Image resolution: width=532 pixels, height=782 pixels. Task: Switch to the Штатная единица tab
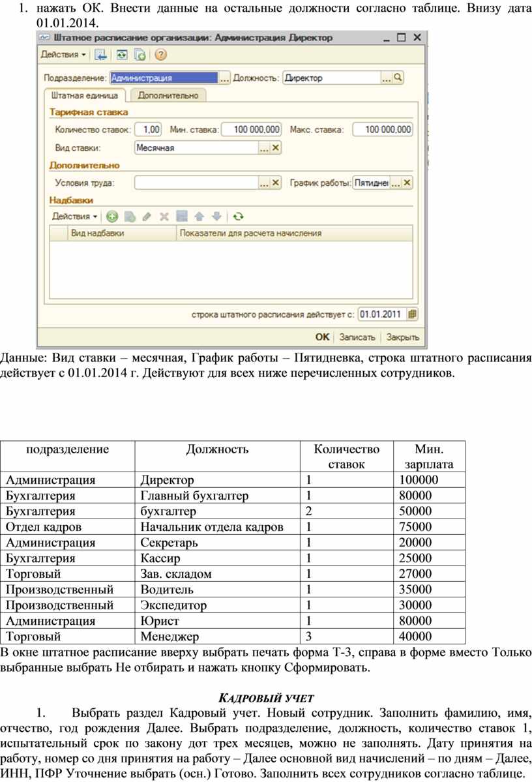point(85,95)
